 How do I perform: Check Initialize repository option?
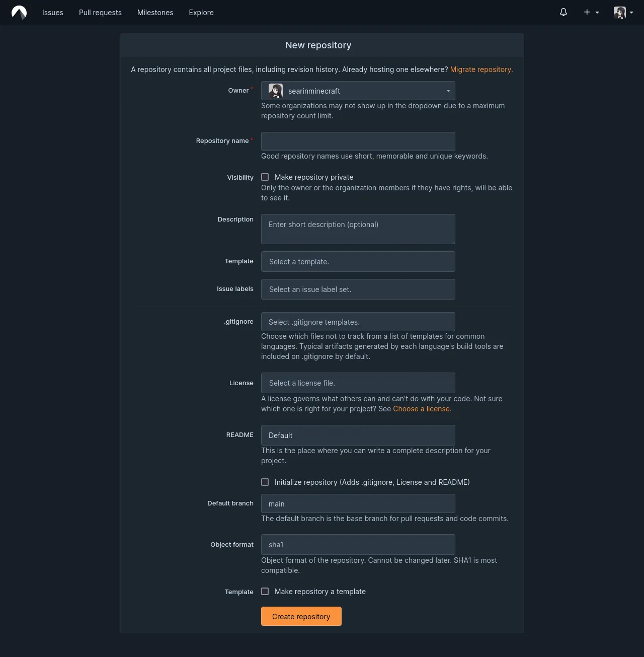[265, 482]
